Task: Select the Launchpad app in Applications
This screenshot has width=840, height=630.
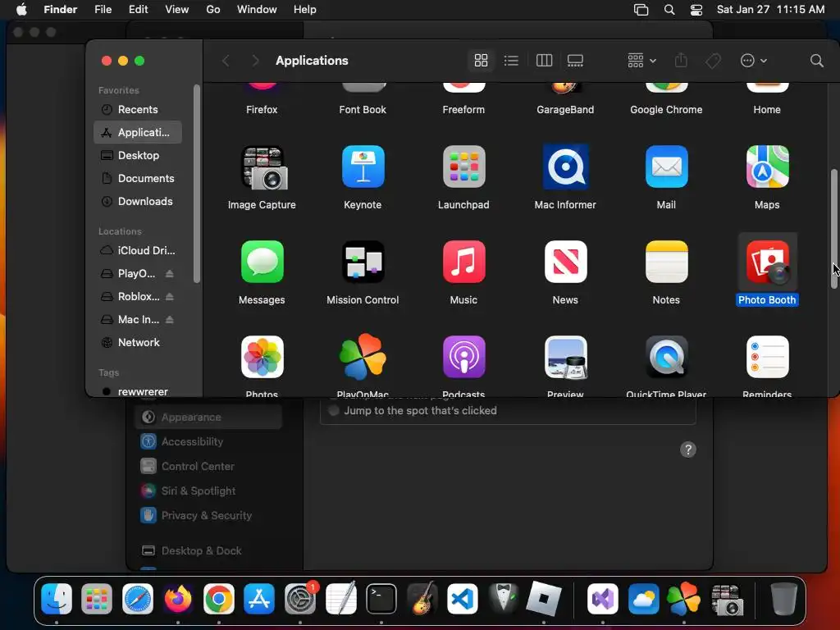Action: 464,167
